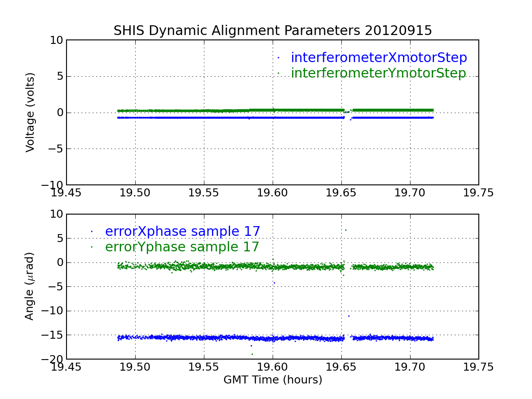This screenshot has width=532, height=399.
Task: Select the green outlier point near -19 µrad
Action: [x=252, y=354]
